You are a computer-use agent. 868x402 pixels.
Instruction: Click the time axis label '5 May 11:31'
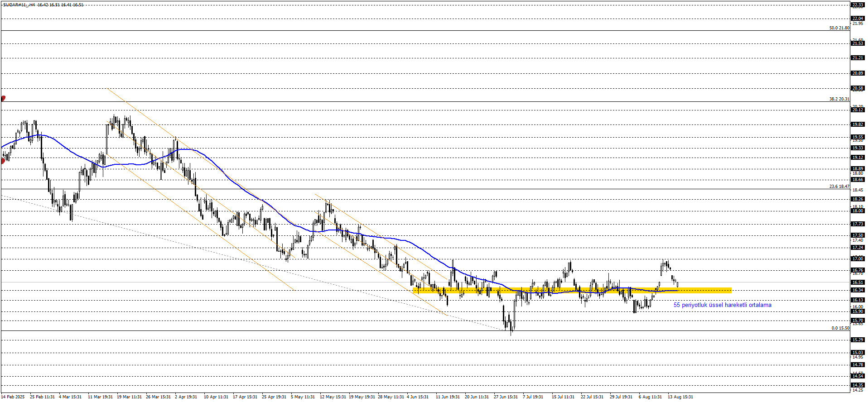coord(303,397)
